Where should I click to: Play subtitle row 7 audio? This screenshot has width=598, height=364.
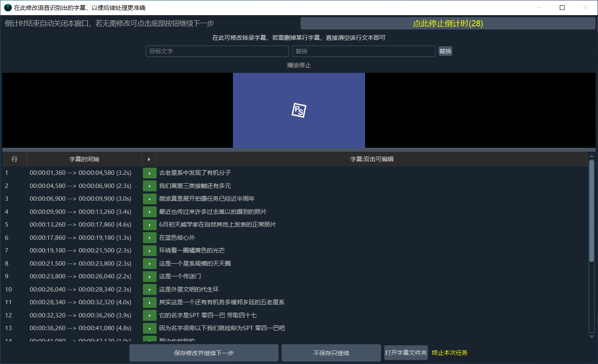click(150, 251)
